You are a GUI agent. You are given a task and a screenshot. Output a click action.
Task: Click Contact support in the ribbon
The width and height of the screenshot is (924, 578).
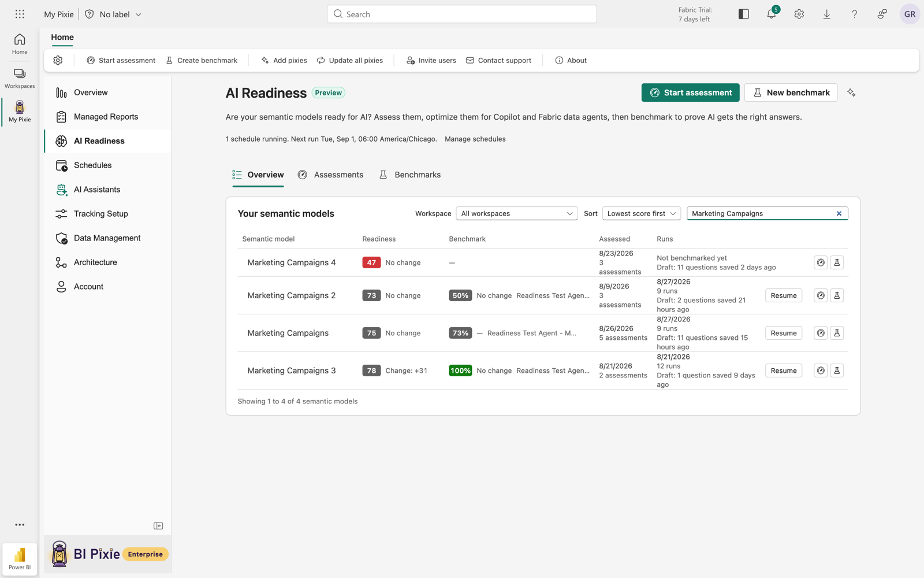click(498, 60)
